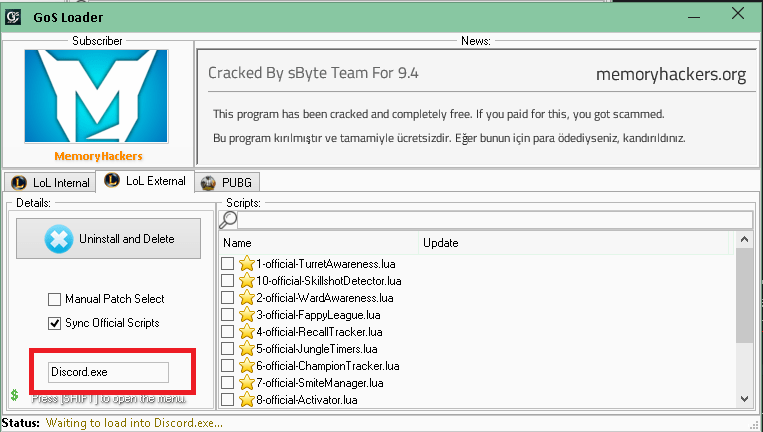The image size is (763, 432).
Task: Click star icon of 1-official-TurretAwareness.lua
Action: tap(247, 263)
